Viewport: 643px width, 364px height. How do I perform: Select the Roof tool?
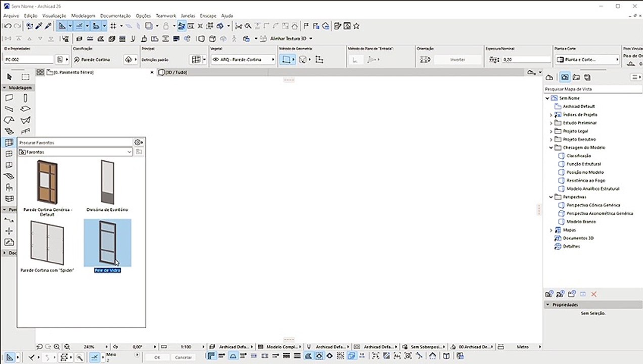point(9,120)
